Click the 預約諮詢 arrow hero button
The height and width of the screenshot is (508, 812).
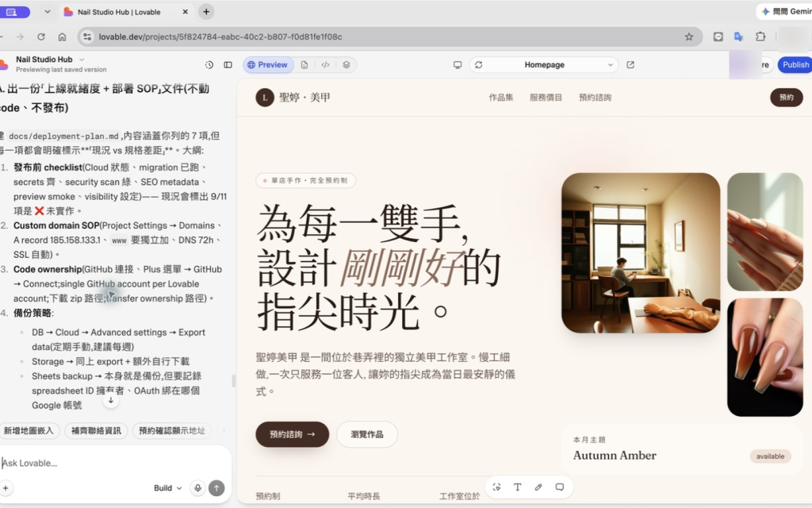(292, 434)
